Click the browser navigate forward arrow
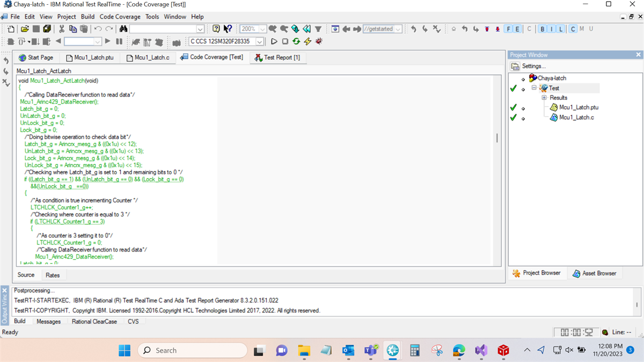Image resolution: width=644 pixels, height=362 pixels. point(357,29)
